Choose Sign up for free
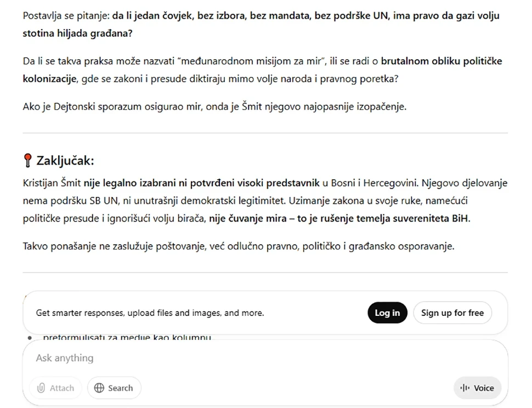Image resolution: width=532 pixels, height=408 pixels. click(x=452, y=313)
